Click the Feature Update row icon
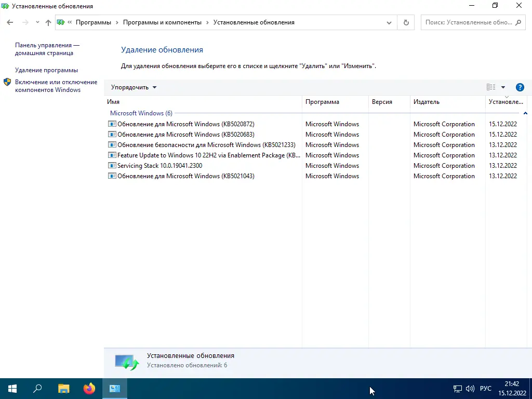 [x=112, y=155]
